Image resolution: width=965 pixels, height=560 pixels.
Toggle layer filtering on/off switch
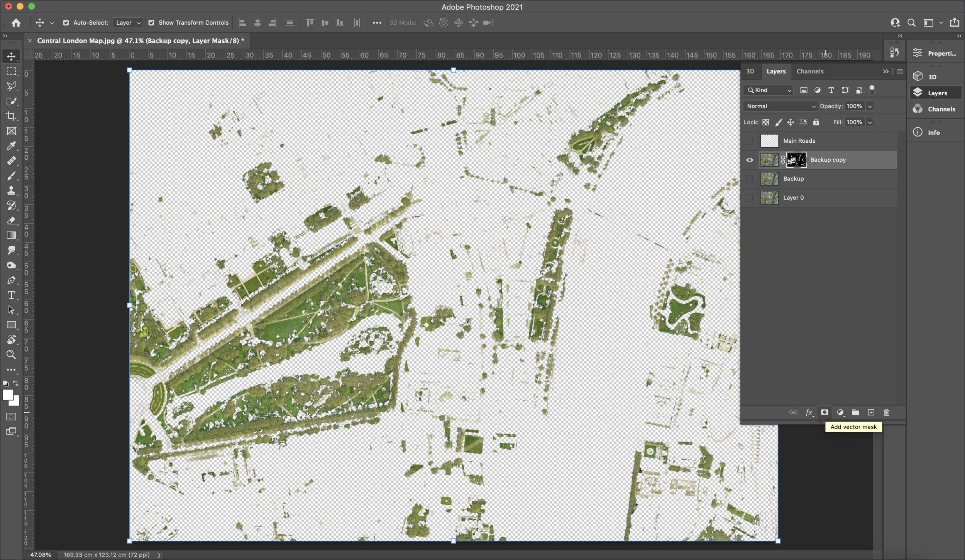[x=872, y=90]
